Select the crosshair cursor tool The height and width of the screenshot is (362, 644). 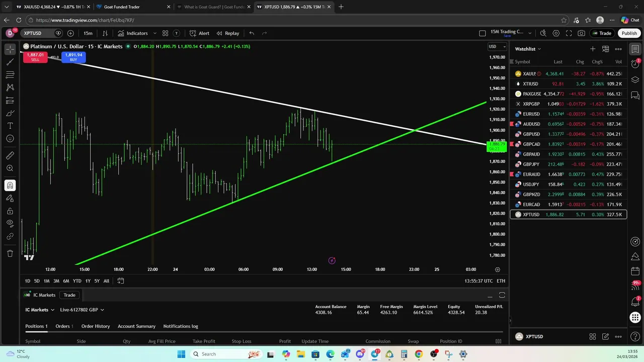click(10, 49)
